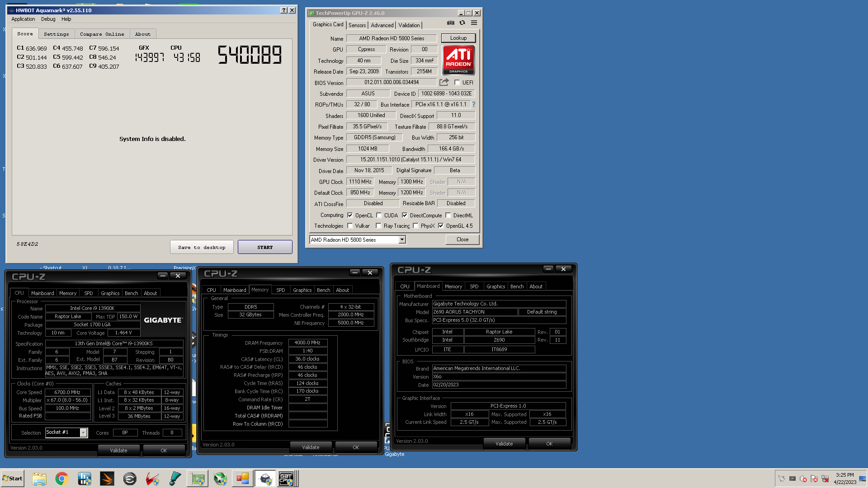This screenshot has height=488, width=868.
Task: Switch to the Aquamark gauge taskbar button
Action: point(265,479)
